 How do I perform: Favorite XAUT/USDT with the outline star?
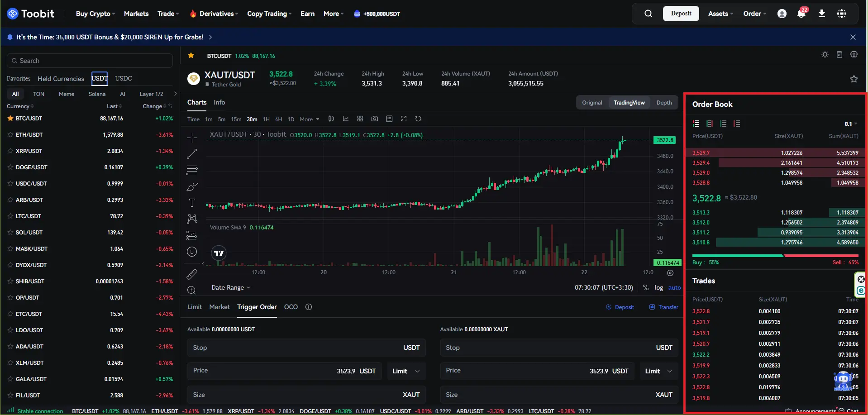point(854,79)
